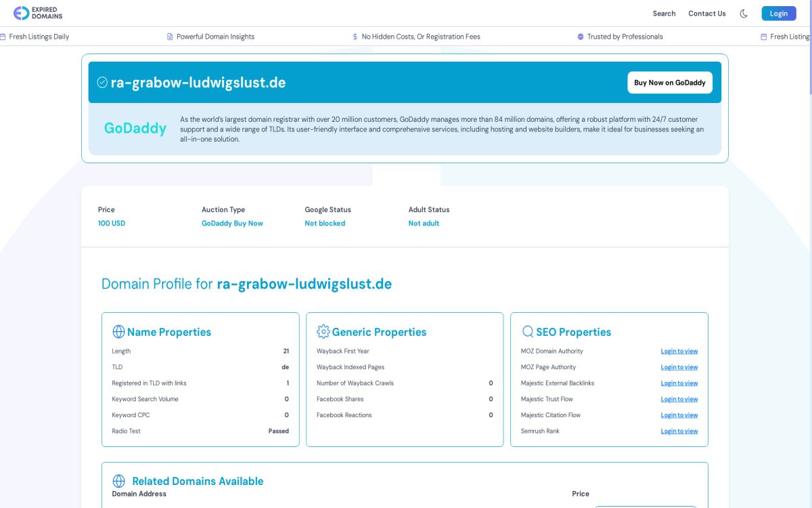Click the globe icon on Related Domains Available
Viewport: 812px width, 508px height.
point(119,481)
